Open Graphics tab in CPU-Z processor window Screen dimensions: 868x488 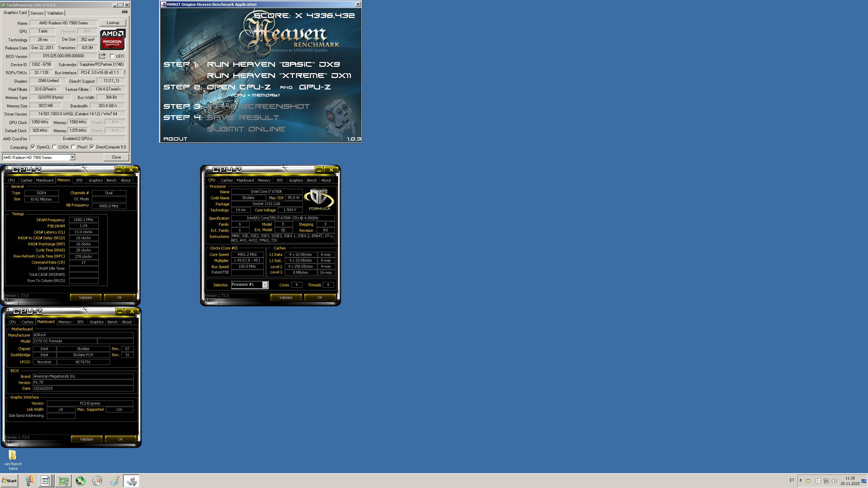pos(296,180)
